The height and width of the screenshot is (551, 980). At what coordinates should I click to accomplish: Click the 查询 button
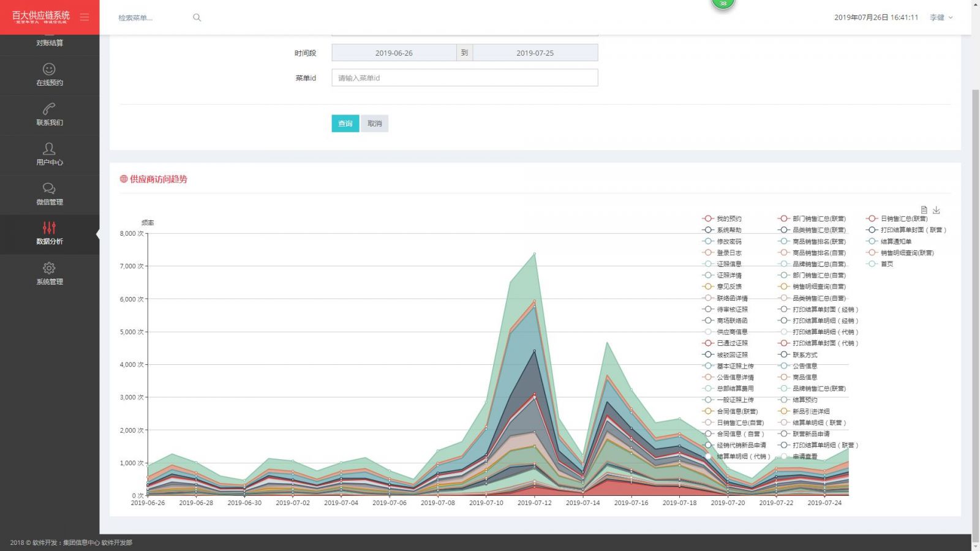tap(345, 124)
